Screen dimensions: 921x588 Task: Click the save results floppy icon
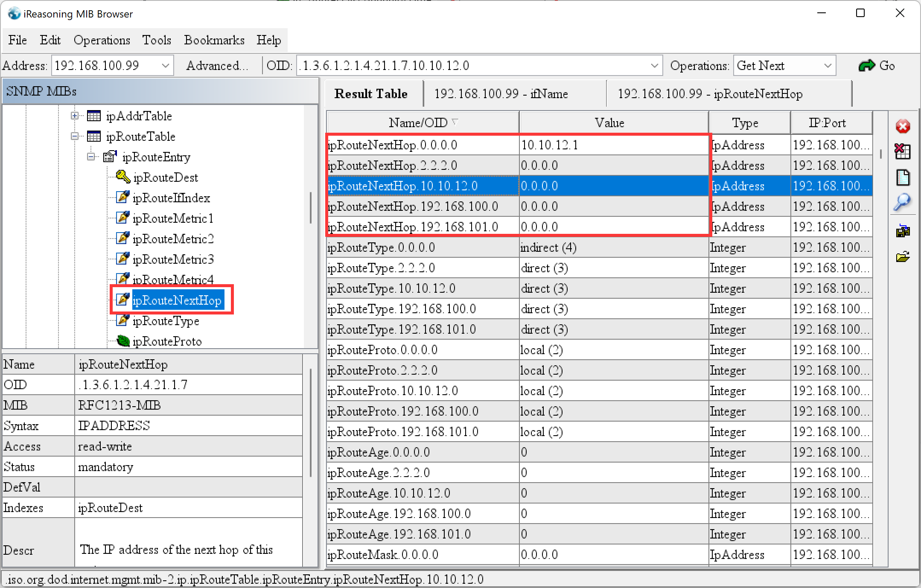pos(903,231)
